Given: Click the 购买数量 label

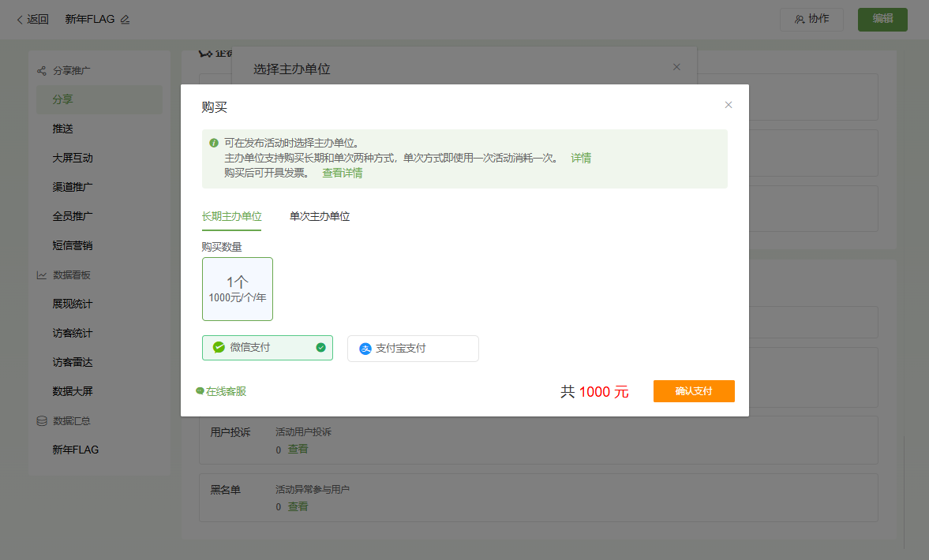Looking at the screenshot, I should (x=222, y=247).
